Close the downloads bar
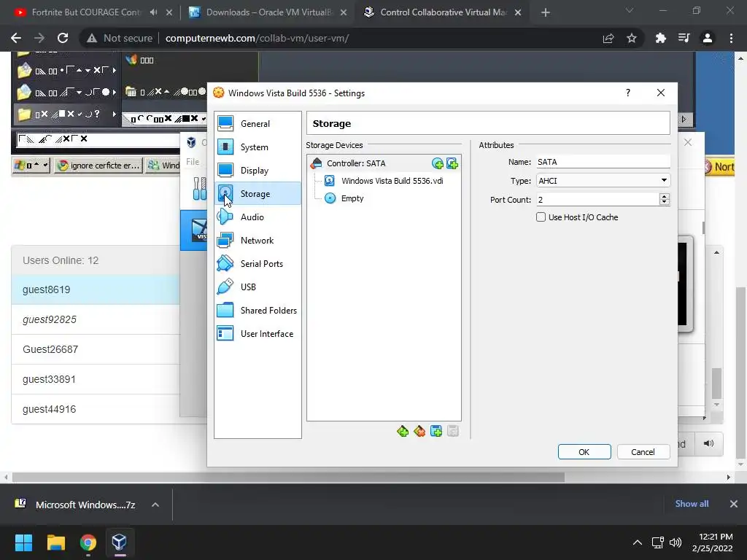747x560 pixels. pyautogui.click(x=734, y=504)
